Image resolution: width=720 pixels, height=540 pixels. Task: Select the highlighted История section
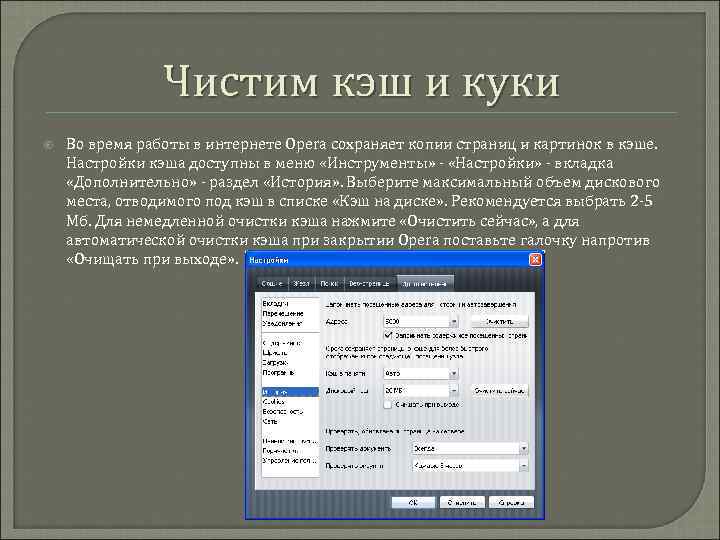coord(290,392)
